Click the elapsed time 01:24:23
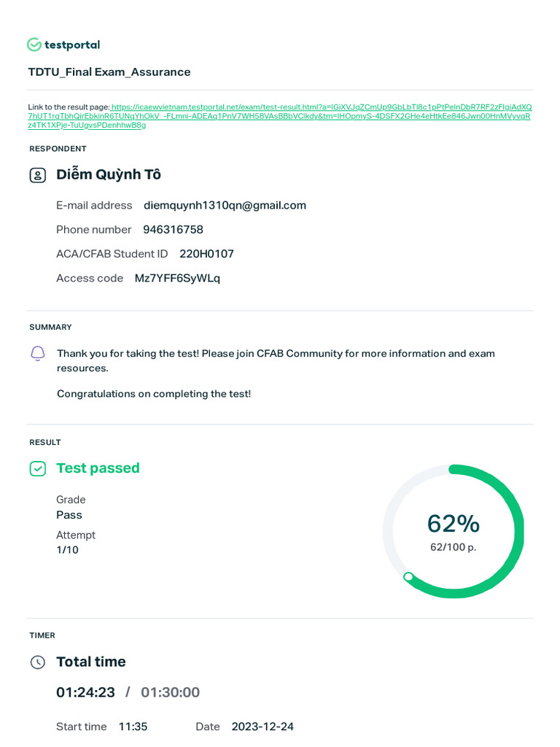 coord(85,692)
